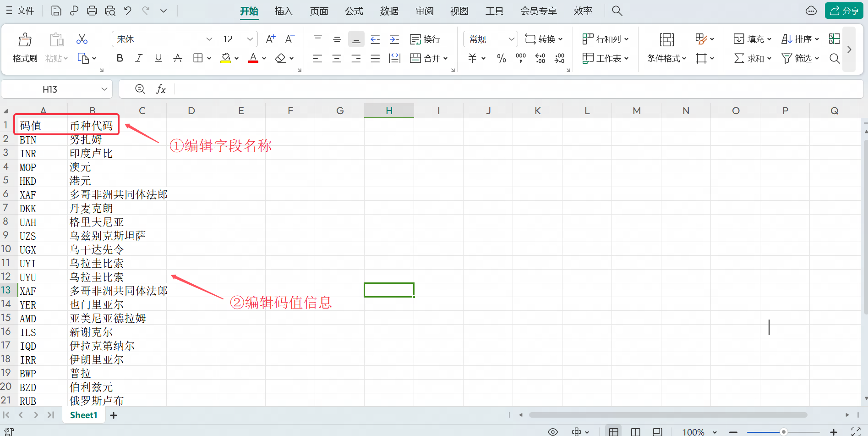The image size is (868, 436).
Task: Open the font name 宋体 dropdown
Action: tap(209, 39)
